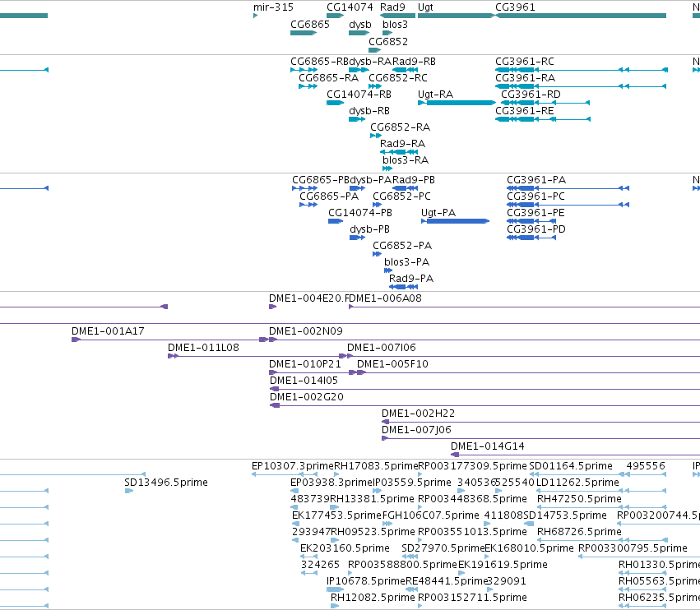Select transcript CG3961-RC
700x610 pixels.
tap(525, 62)
